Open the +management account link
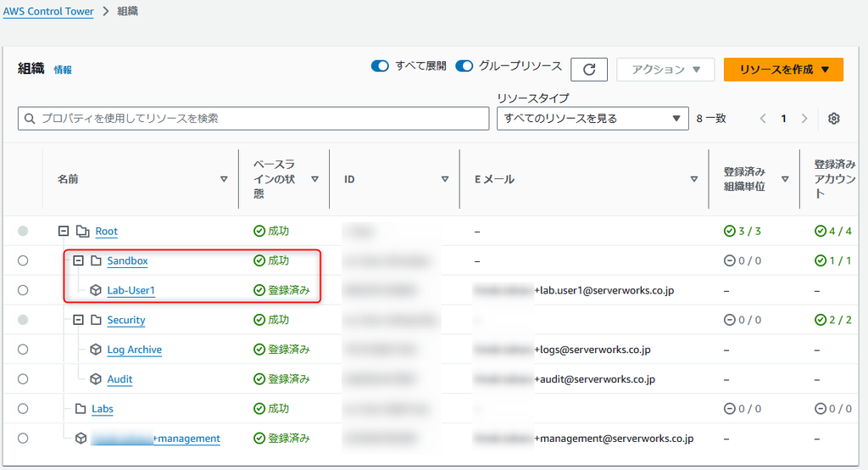Screen dimensions: 868x470 pyautogui.click(x=156, y=439)
